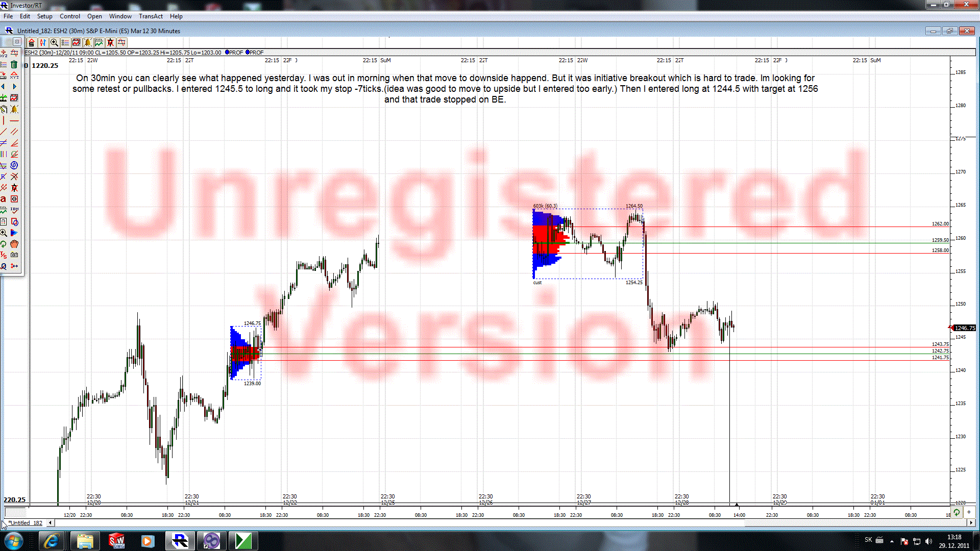Click the green refresh button beside plus
The image size is (980, 551).
(957, 512)
